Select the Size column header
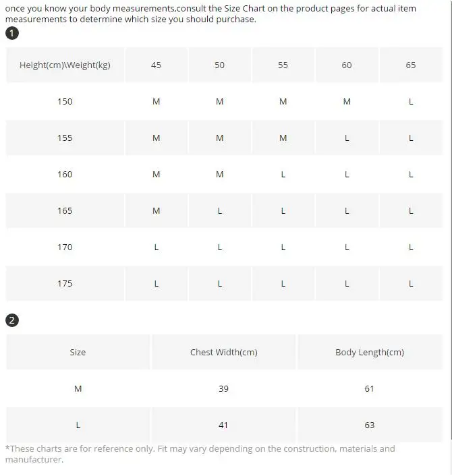The image size is (452, 476). (x=78, y=352)
